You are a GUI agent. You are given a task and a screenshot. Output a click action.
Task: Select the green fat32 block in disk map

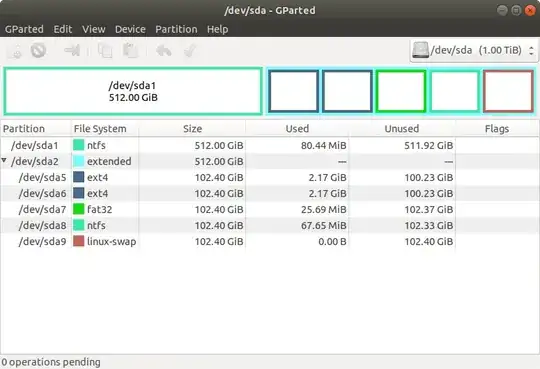401,91
